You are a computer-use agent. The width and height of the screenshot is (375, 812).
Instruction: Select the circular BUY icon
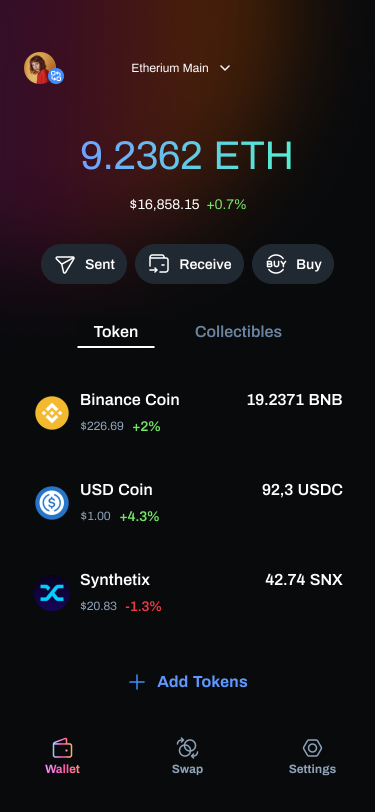click(276, 264)
